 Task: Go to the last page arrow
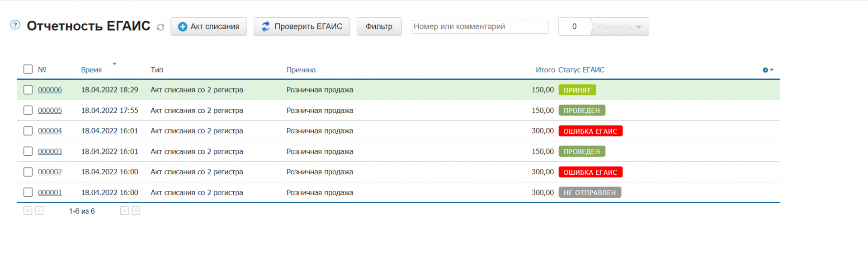[136, 210]
